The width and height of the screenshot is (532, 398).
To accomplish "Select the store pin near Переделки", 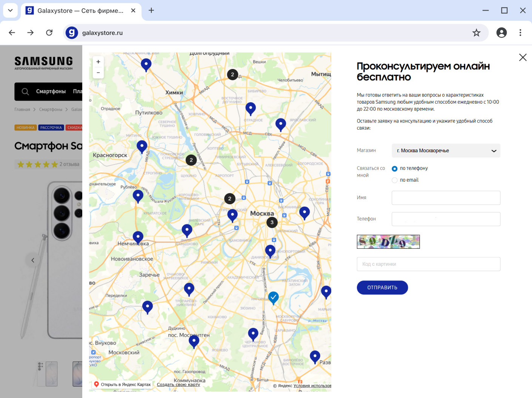I will point(148,308).
